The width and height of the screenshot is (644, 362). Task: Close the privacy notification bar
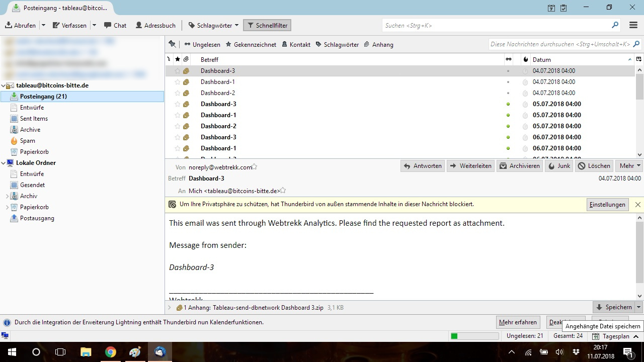pos(637,205)
